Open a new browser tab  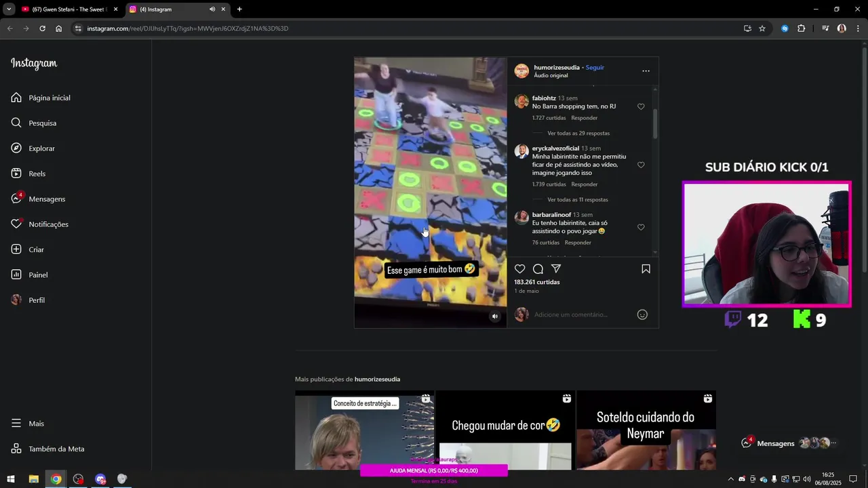(x=239, y=9)
